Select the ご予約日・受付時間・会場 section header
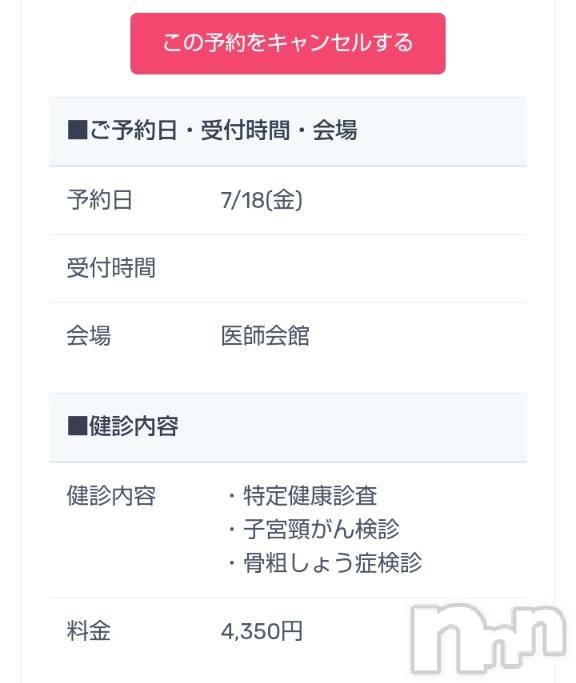 (288, 132)
